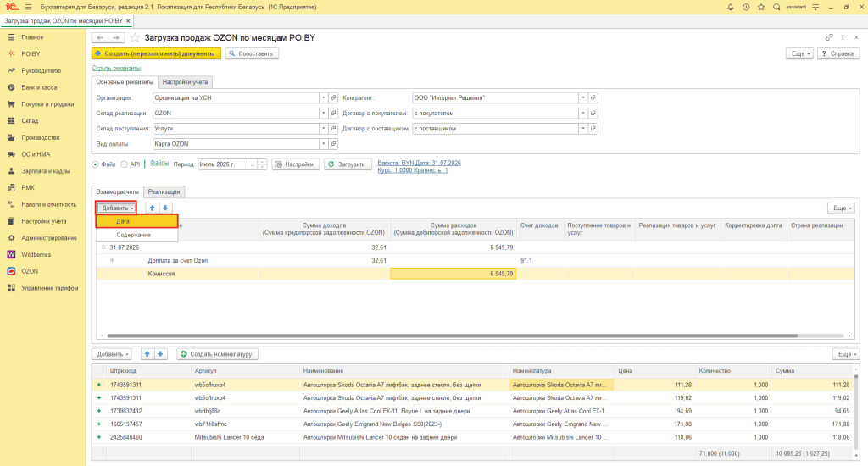The width and height of the screenshot is (868, 466).
Task: Open the notifications bell icon
Action: pyautogui.click(x=730, y=7)
